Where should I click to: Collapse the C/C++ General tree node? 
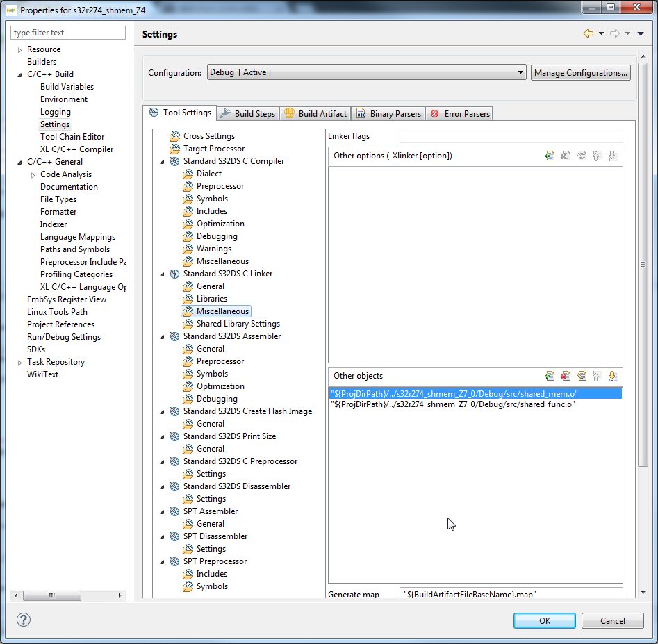click(x=19, y=163)
